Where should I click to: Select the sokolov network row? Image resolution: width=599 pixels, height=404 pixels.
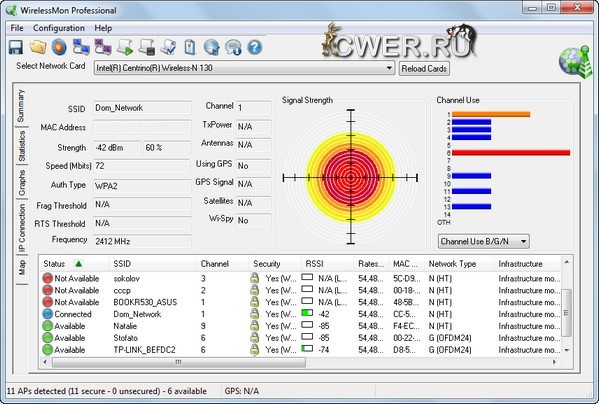click(x=300, y=278)
